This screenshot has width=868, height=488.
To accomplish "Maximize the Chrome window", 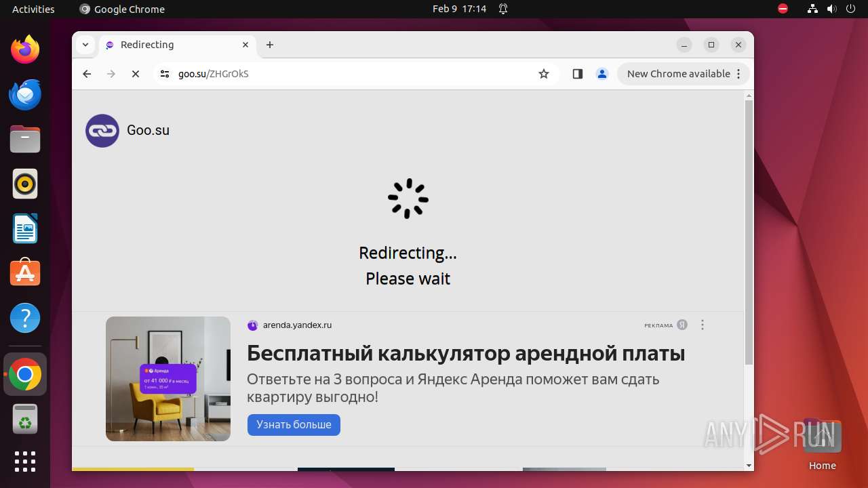I will (x=711, y=45).
